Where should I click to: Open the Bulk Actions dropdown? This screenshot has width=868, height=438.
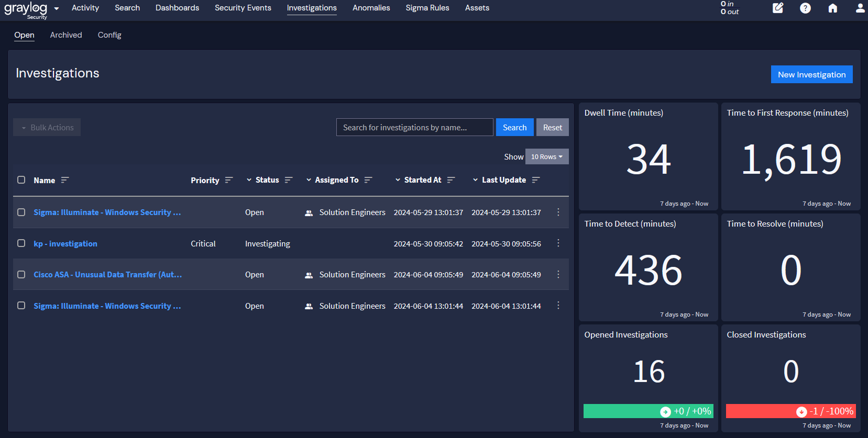pyautogui.click(x=47, y=127)
